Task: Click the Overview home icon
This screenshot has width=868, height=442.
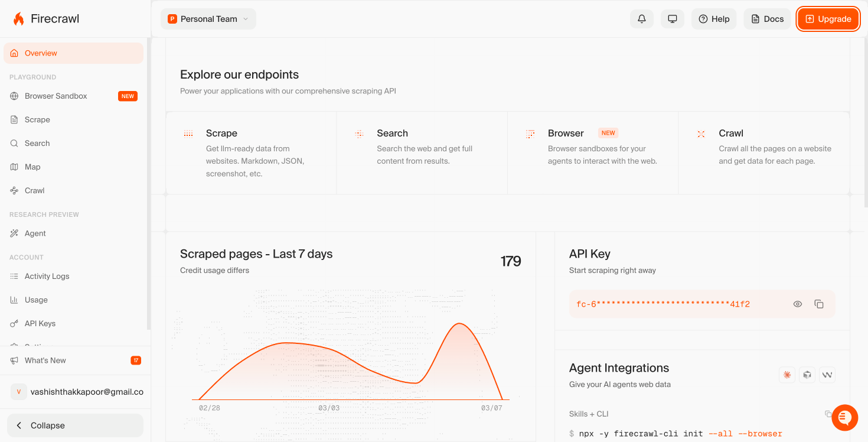Action: [x=14, y=53]
